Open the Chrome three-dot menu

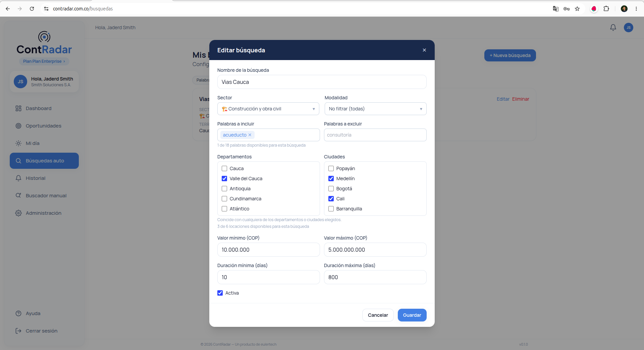[x=636, y=9]
